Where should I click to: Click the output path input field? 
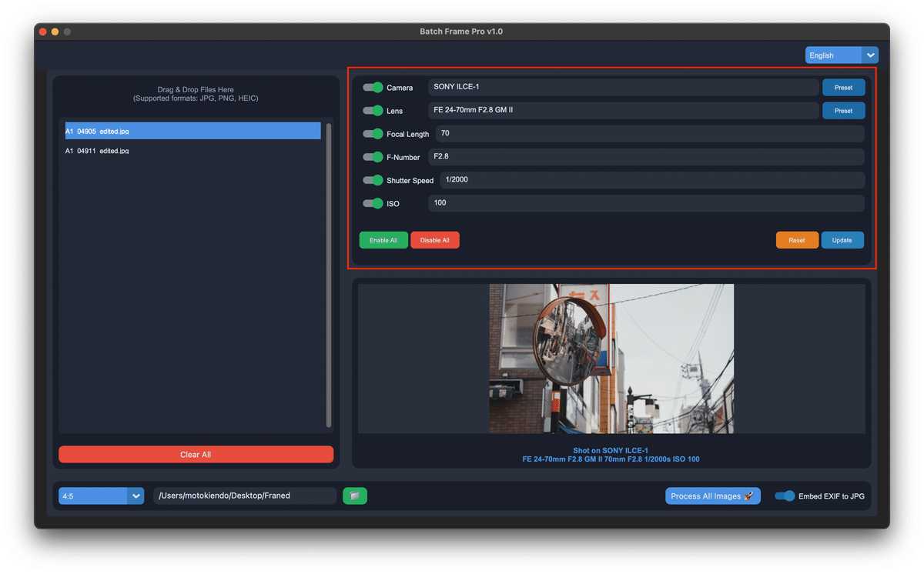click(x=244, y=496)
